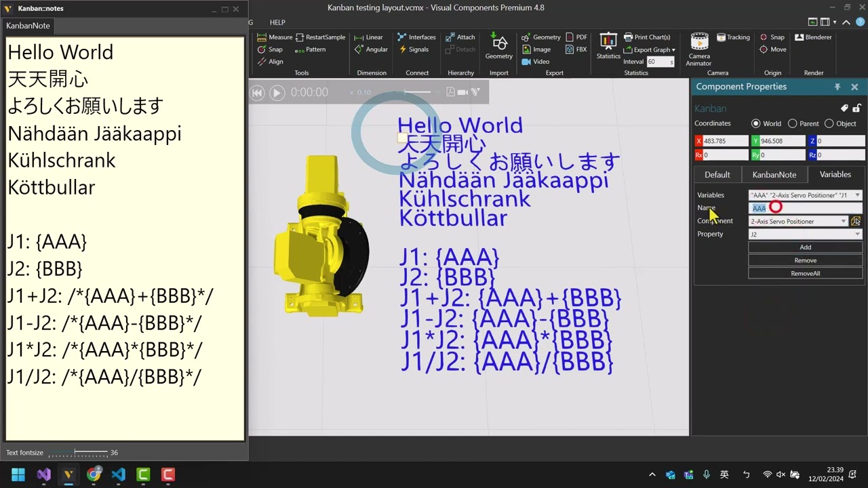
Task: Click the simulation video record icon
Action: pyautogui.click(x=462, y=92)
